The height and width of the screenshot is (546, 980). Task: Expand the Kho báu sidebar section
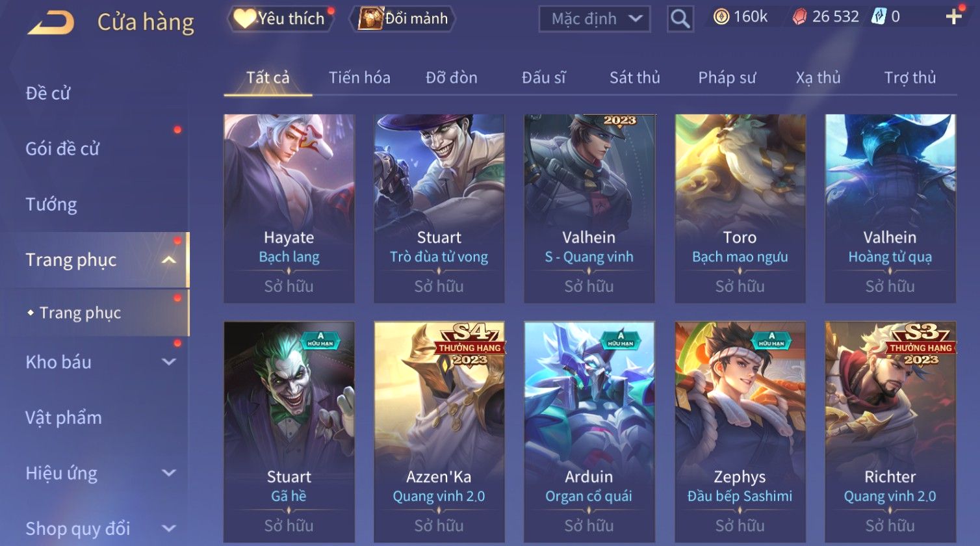pyautogui.click(x=169, y=362)
